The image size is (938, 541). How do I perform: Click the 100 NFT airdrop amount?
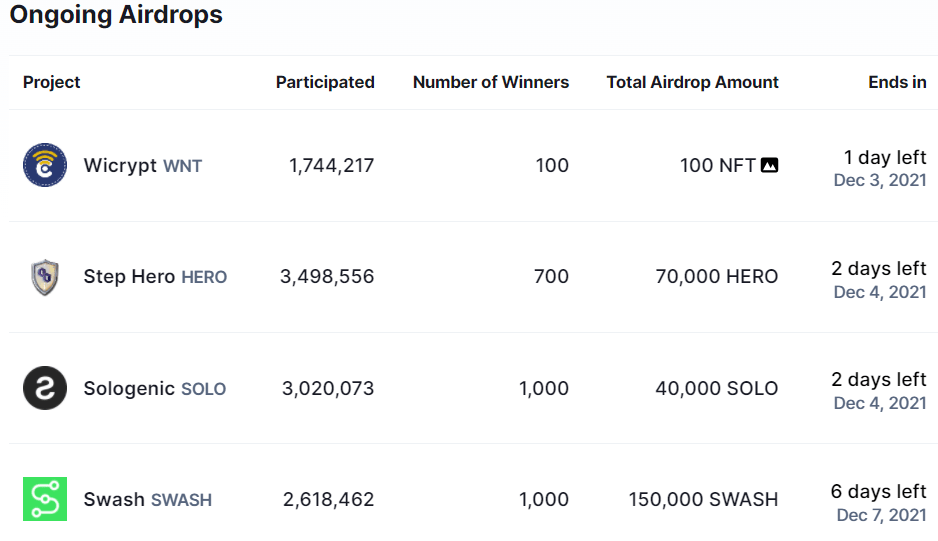pos(717,166)
